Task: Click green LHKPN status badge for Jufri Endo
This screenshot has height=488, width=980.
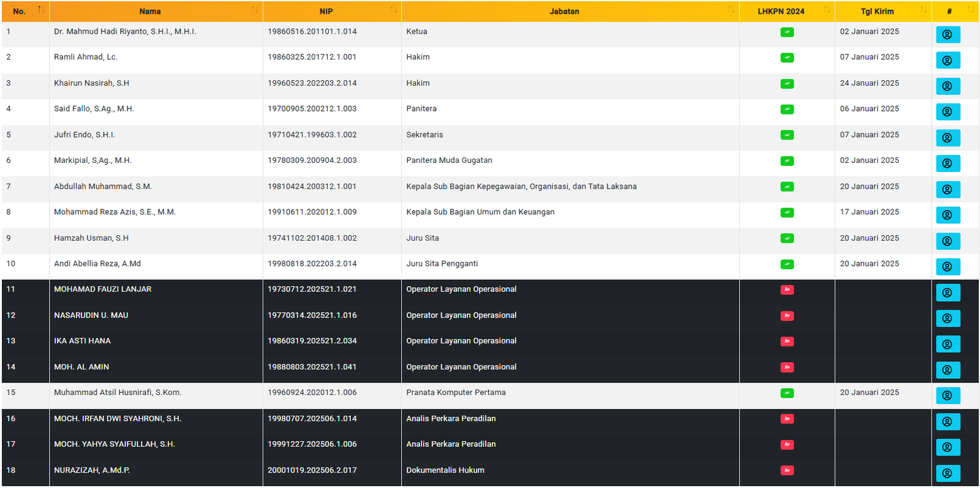Action: click(x=787, y=135)
